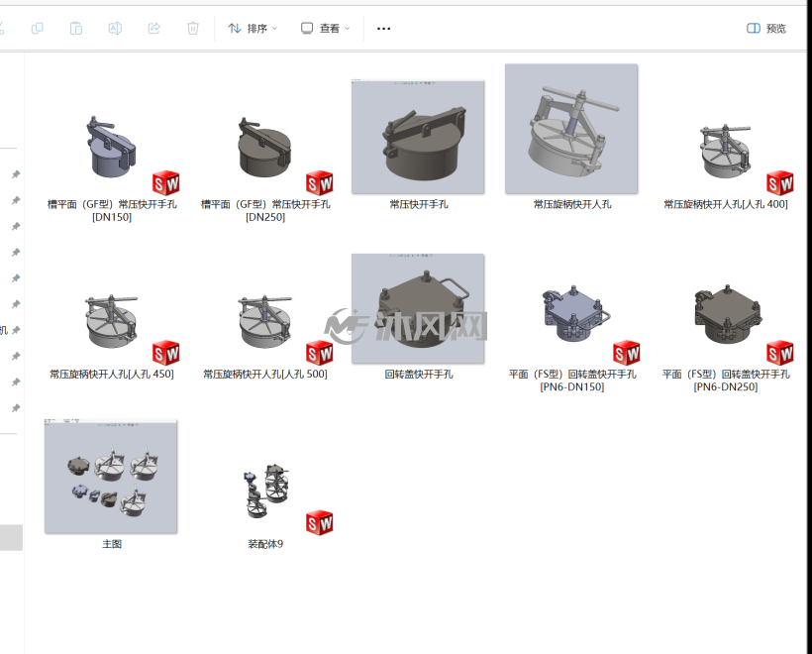
Task: Open the 查看 view dropdown
Action: click(x=325, y=28)
